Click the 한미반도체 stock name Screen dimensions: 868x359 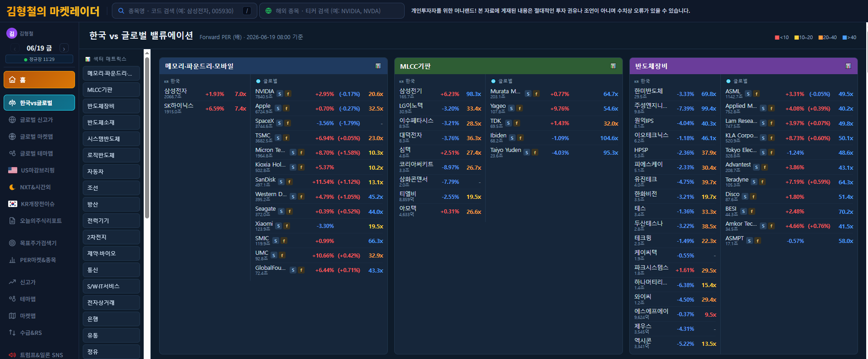coord(648,91)
